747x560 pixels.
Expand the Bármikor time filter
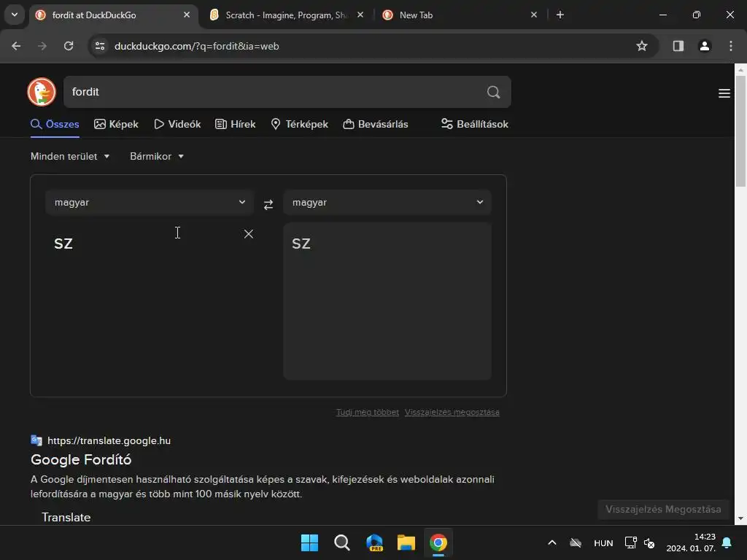157,156
